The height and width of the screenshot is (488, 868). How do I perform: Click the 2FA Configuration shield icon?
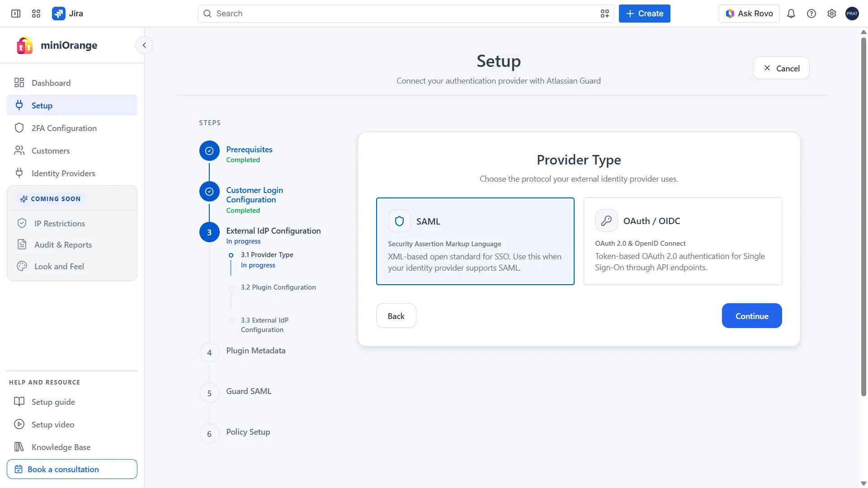[19, 128]
